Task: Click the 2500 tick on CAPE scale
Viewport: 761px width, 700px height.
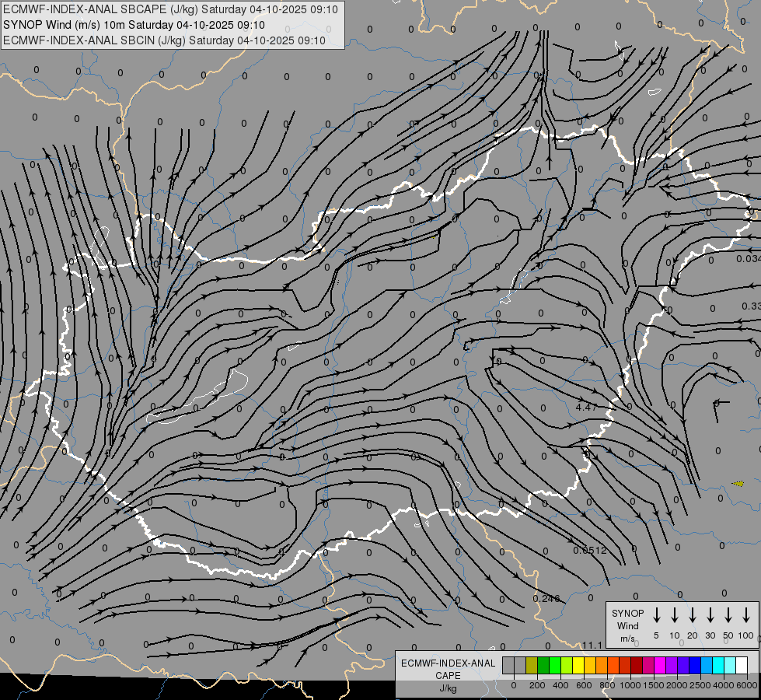Action: (x=700, y=685)
